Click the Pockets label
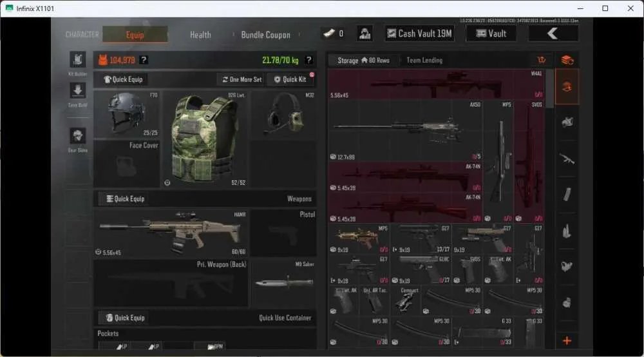Viewport: 644px width, 357px height. (x=108, y=334)
